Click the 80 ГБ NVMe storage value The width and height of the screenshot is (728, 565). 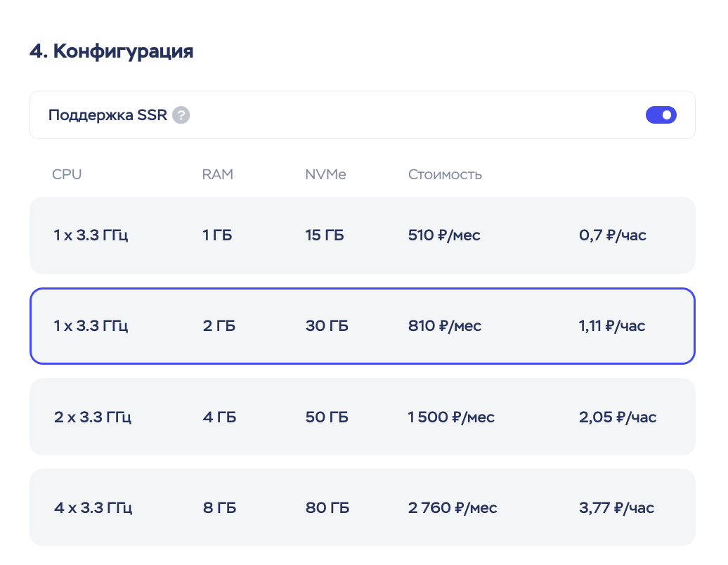pos(327,507)
